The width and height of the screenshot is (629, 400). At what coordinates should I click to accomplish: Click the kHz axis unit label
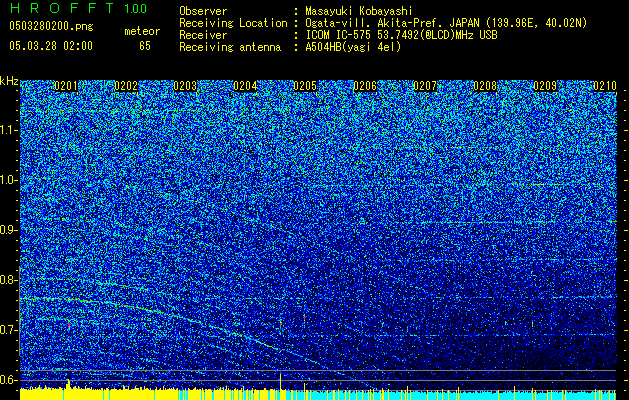(x=9, y=81)
